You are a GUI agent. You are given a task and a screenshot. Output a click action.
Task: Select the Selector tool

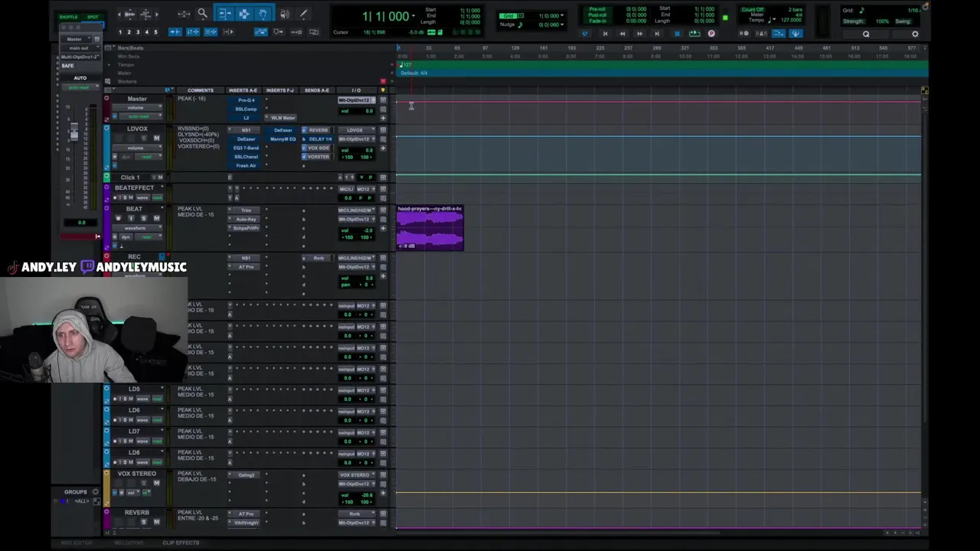coord(243,14)
